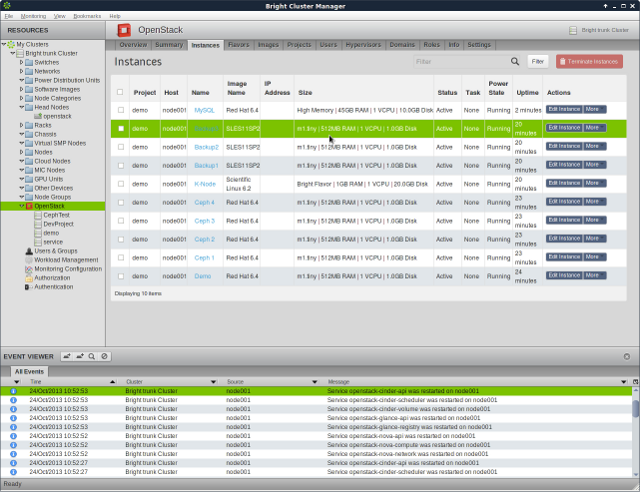
Task: Click info icon of first event row
Action: [13, 391]
